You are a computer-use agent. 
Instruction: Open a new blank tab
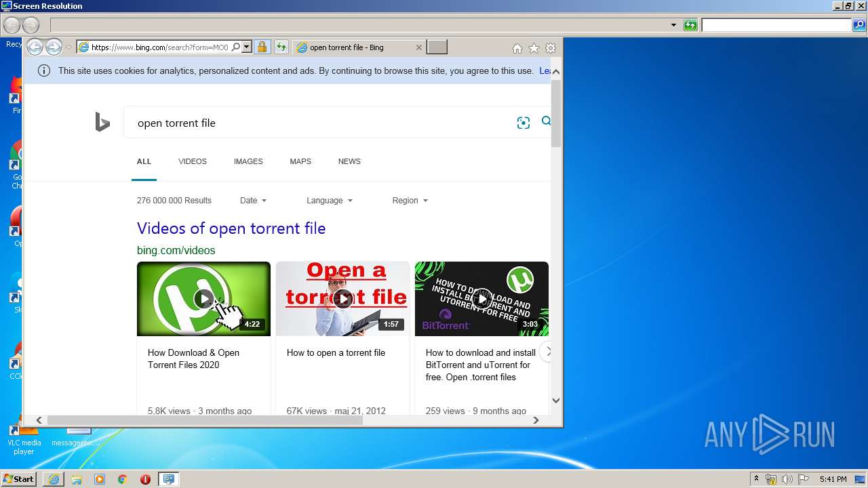coord(437,47)
